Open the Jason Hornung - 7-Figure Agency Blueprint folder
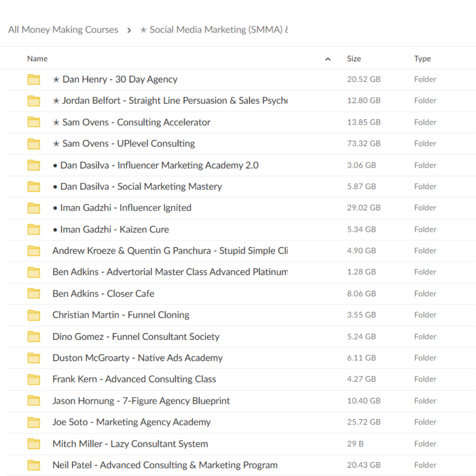 [x=141, y=401]
